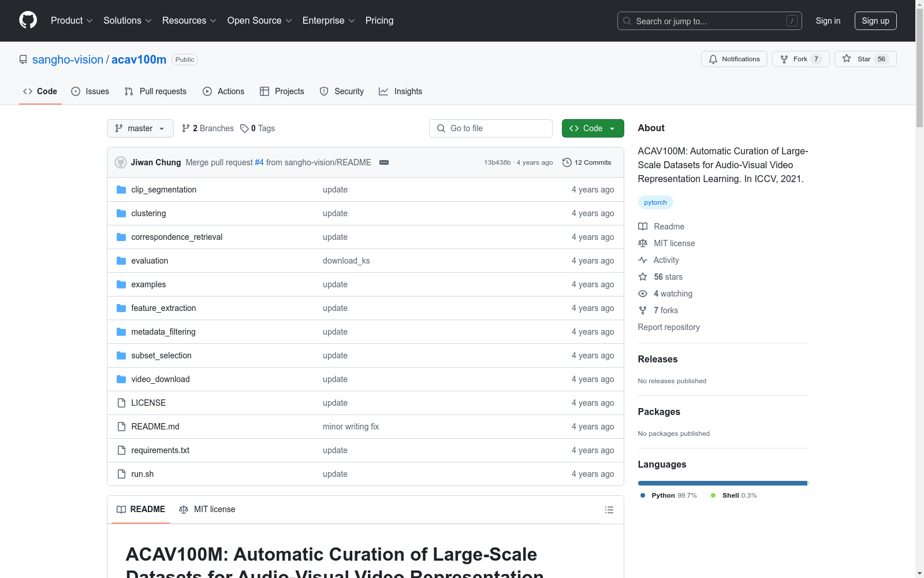Switch to the Pull requests tab
Viewport: 924px width, 578px height.
pos(155,91)
